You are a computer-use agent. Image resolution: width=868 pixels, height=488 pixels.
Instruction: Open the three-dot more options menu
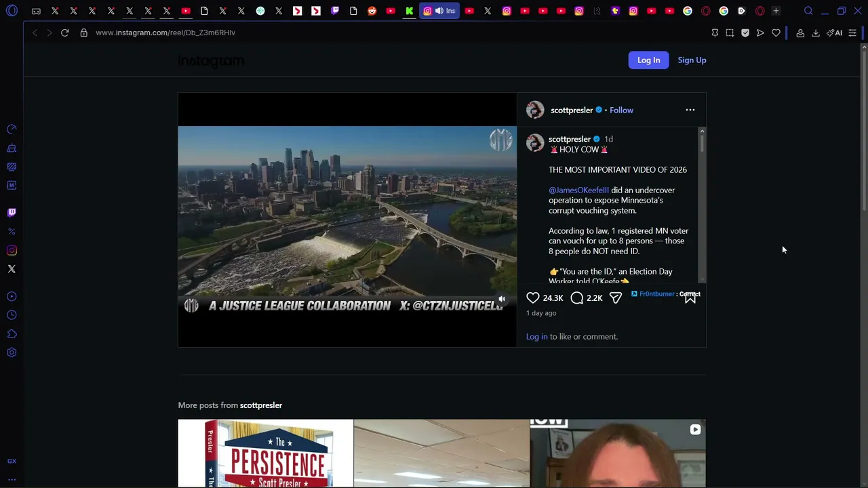pyautogui.click(x=690, y=110)
